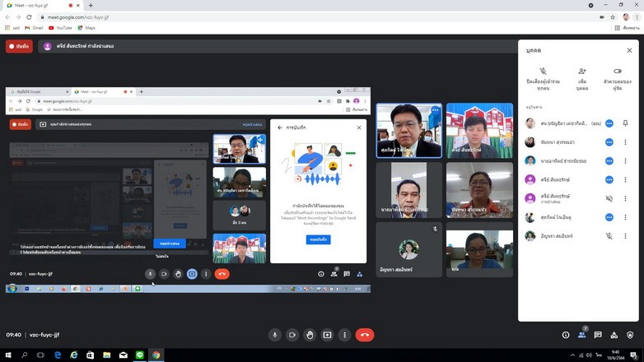Screen dimensions: 644x362
Task: Open options for participant ชนกพา สุวรรณปา
Action: coord(625,142)
